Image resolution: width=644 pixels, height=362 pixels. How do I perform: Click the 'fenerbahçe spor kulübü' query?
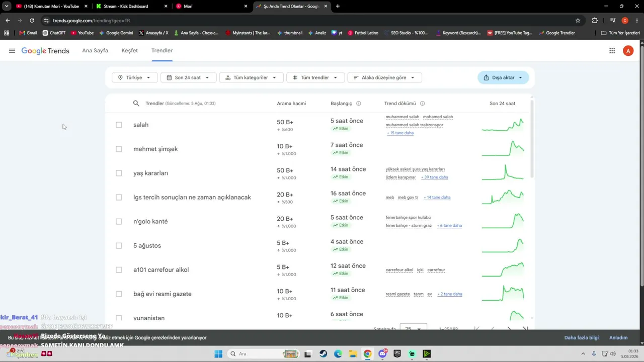pos(408,217)
